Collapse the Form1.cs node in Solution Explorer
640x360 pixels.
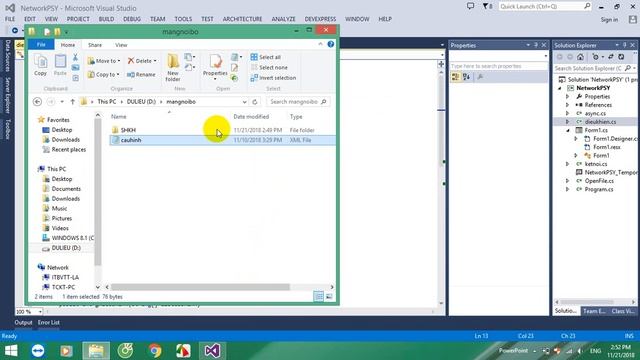point(567,130)
